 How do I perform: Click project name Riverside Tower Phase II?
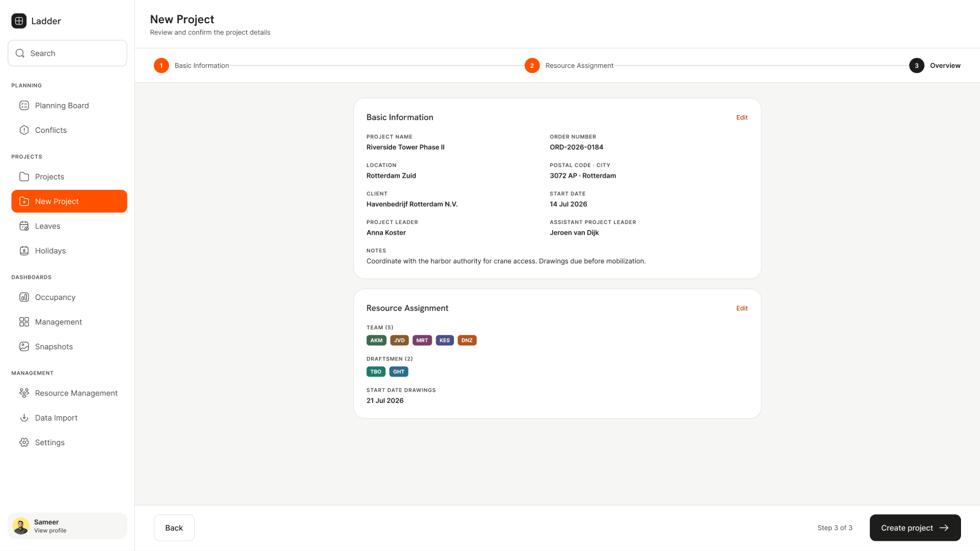point(405,147)
